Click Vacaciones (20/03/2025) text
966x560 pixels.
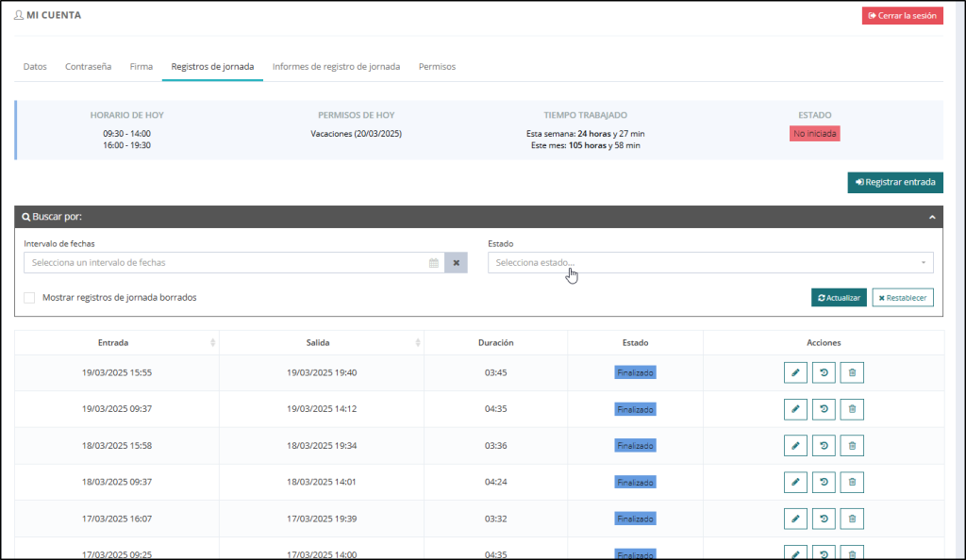point(356,134)
